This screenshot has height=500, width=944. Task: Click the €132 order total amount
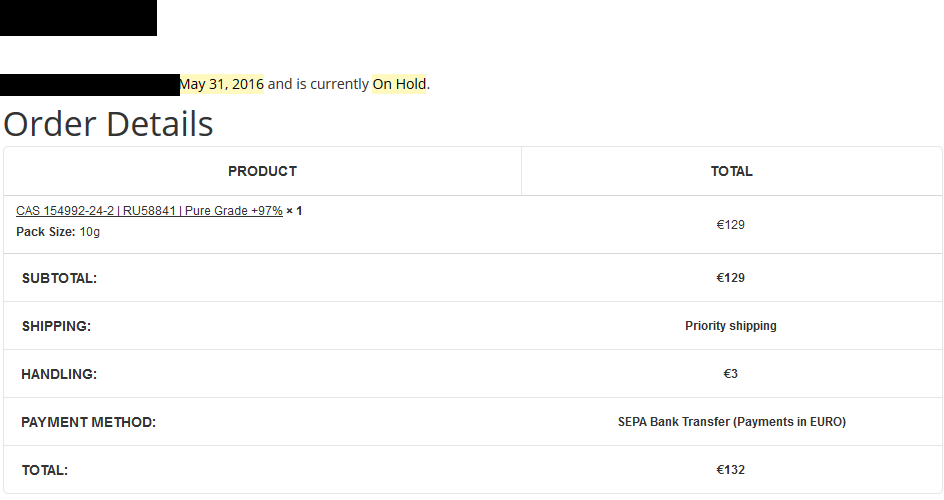pyautogui.click(x=730, y=470)
